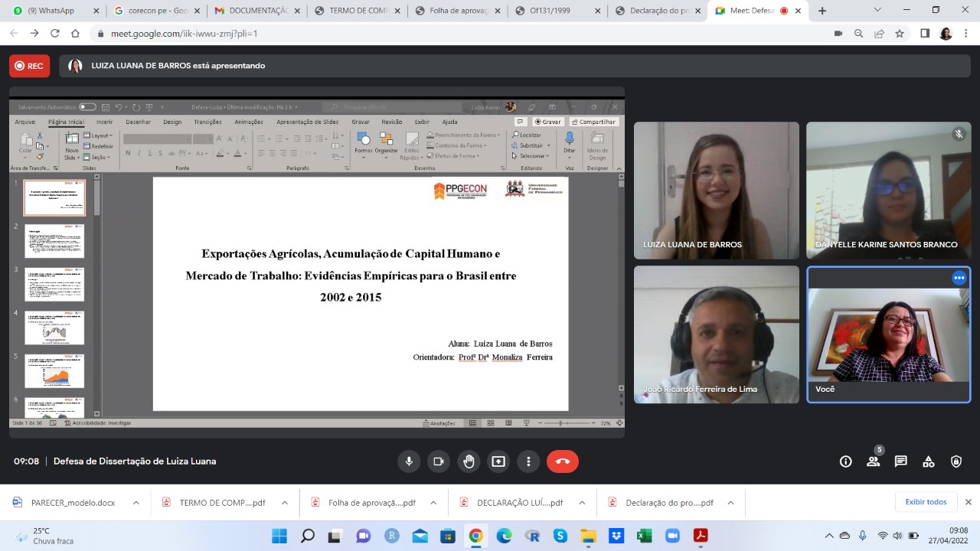Click Formas shapes icon in PowerPoint ribbon
Image resolution: width=980 pixels, height=551 pixels.
[x=364, y=143]
